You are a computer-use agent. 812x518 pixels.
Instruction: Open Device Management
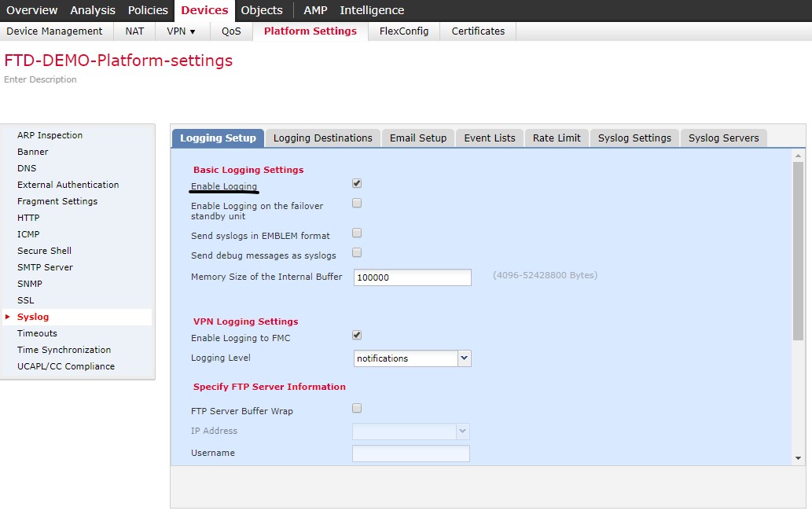(55, 31)
